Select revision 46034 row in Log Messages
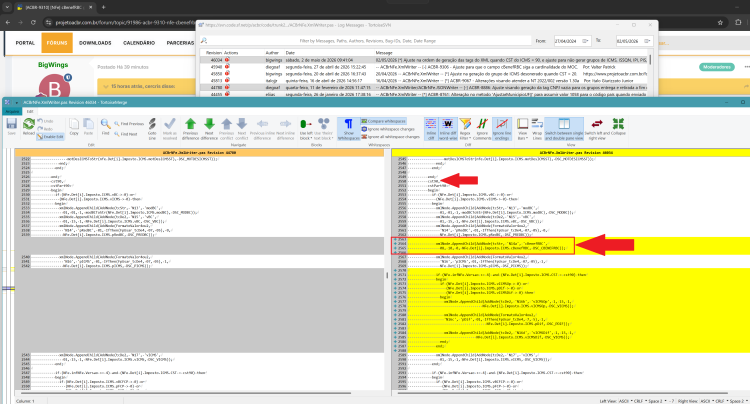This screenshot has width=750, height=404. 423,60
